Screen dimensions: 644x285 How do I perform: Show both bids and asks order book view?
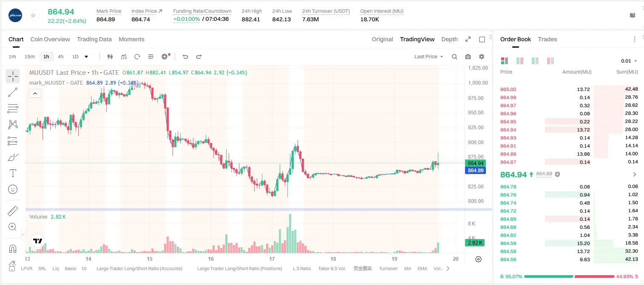point(505,61)
